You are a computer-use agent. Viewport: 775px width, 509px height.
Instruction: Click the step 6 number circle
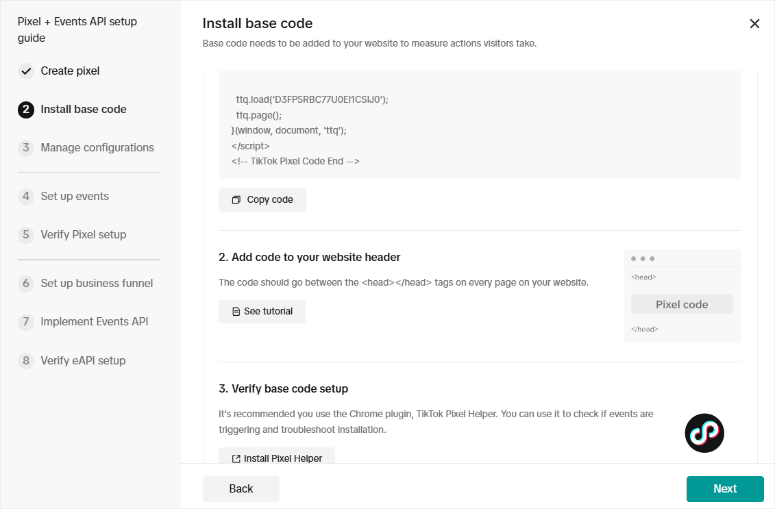(26, 284)
